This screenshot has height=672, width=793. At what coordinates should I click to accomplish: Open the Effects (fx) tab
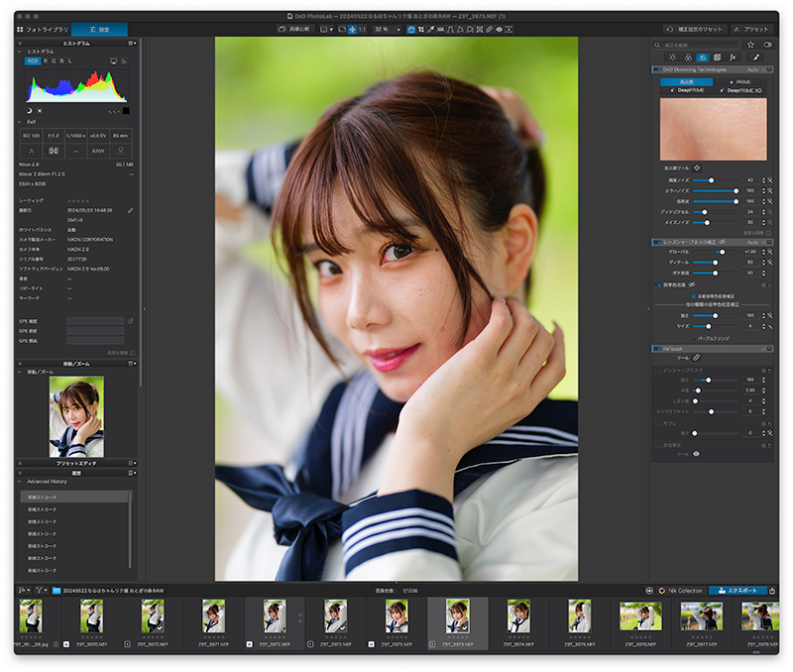click(733, 57)
